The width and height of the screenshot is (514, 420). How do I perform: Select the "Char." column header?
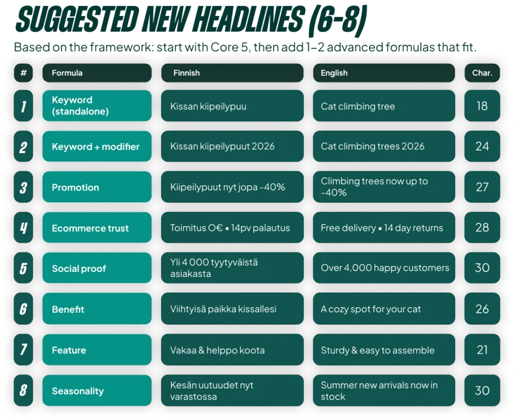click(x=482, y=73)
